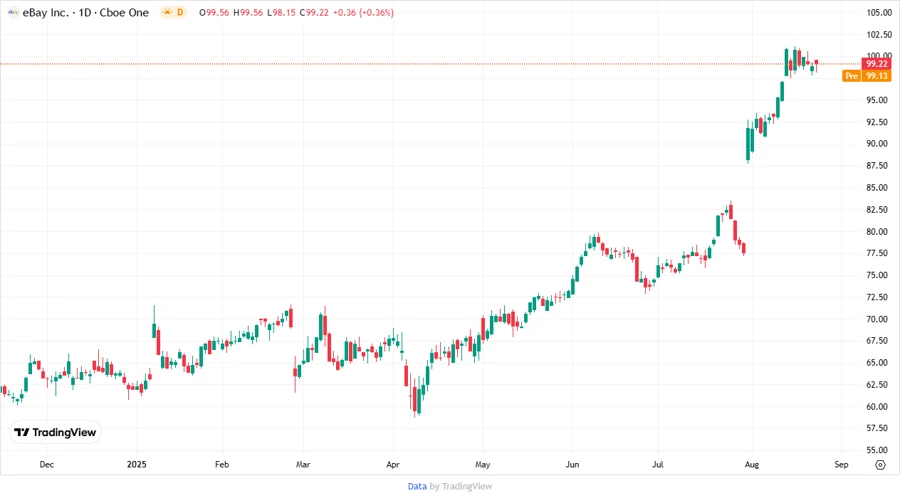Click the 70.00 price axis label
The height and width of the screenshot is (498, 900).
click(x=877, y=319)
